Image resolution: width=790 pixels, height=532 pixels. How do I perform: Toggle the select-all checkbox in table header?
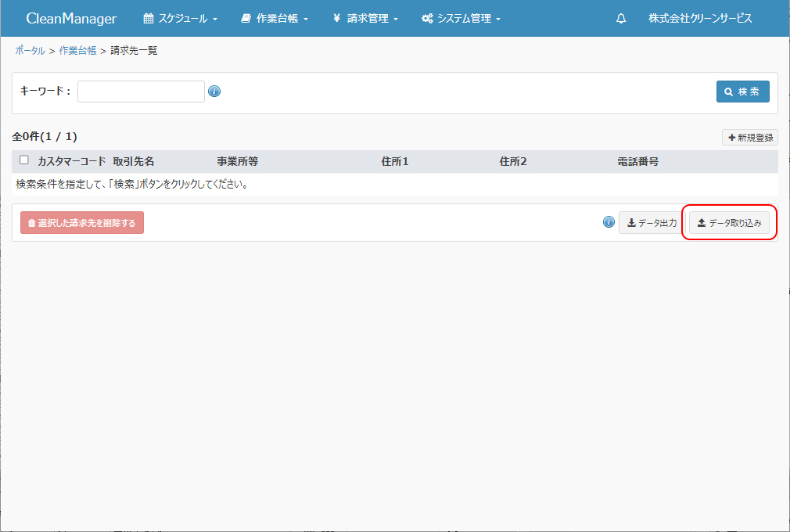pyautogui.click(x=24, y=160)
